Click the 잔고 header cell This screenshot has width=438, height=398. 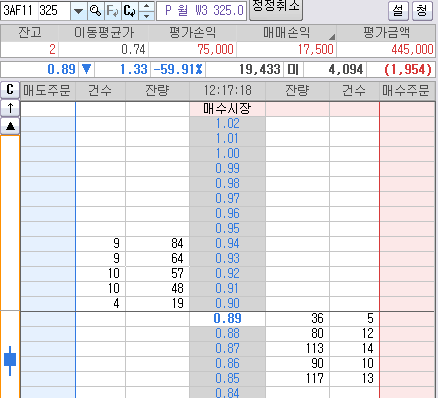pos(30,33)
